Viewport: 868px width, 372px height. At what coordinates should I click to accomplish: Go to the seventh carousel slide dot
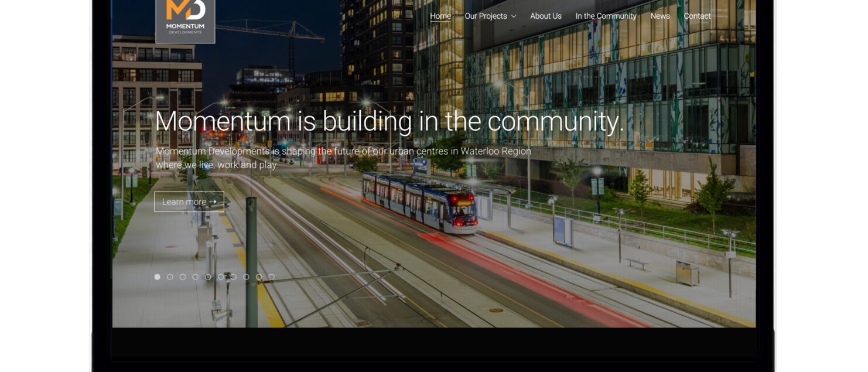click(x=233, y=277)
